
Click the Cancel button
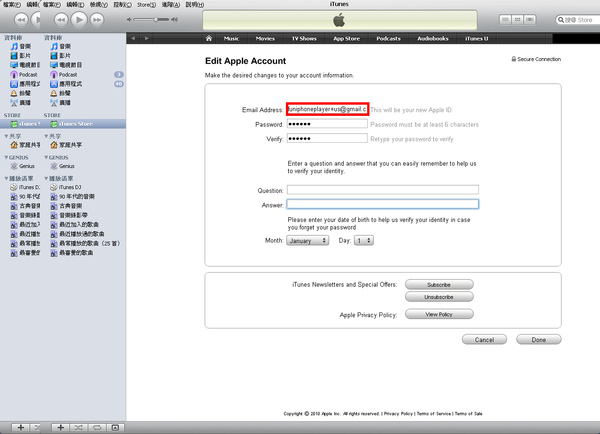click(x=484, y=339)
